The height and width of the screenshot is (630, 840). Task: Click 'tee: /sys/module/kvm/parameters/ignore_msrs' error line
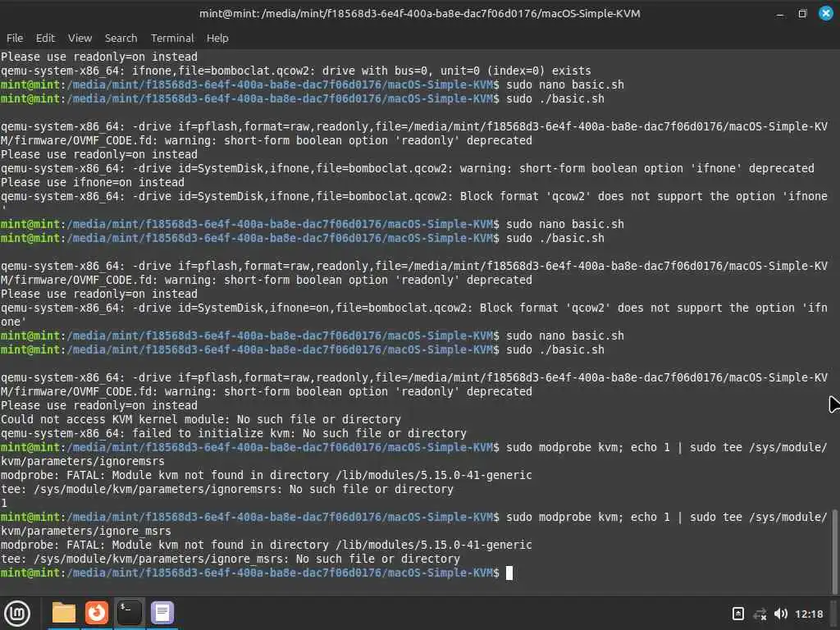point(230,559)
